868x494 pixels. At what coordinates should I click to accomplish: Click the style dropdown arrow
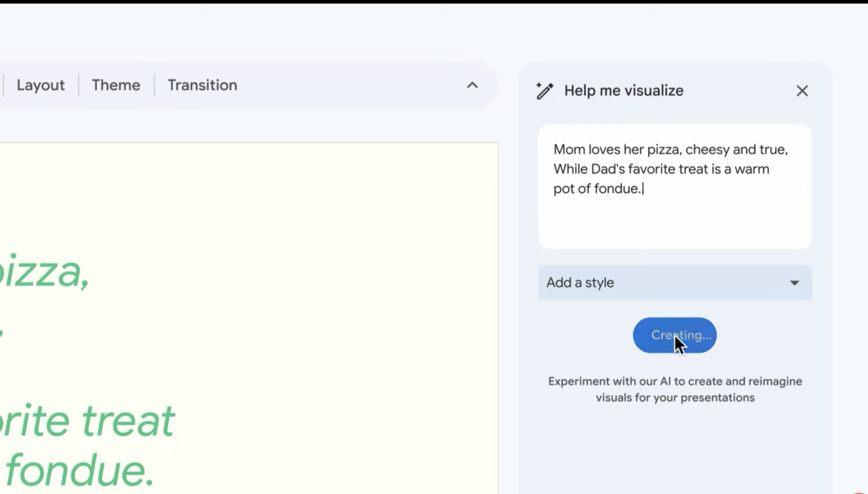pyautogui.click(x=794, y=283)
